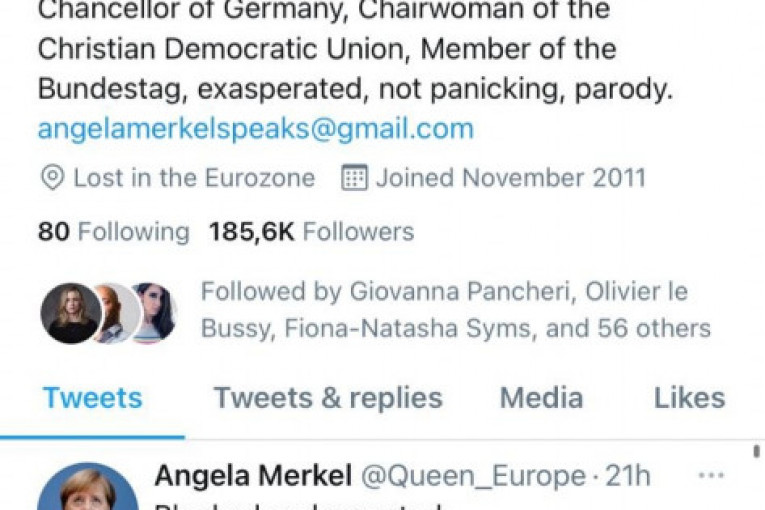The image size is (765, 510).
Task: Click the calendar icon beside Joined date
Action: point(354,178)
